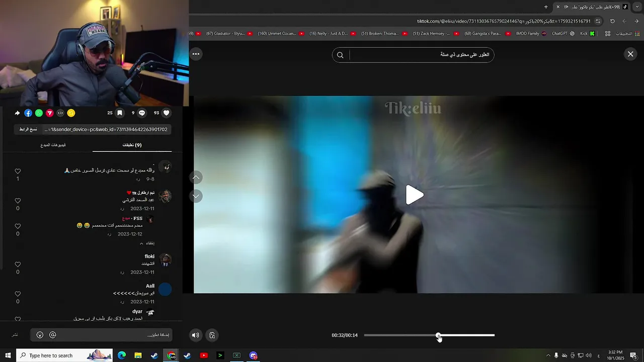Go to the previous video arrow
644x362 pixels.
(x=196, y=177)
